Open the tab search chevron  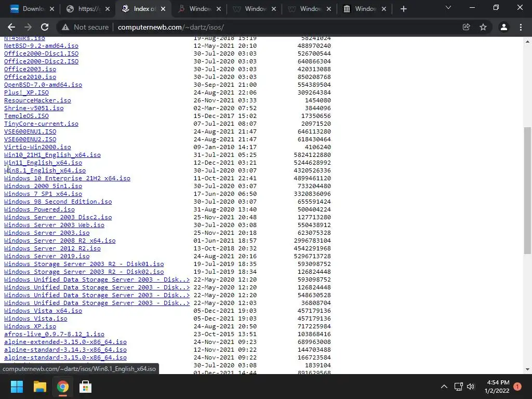point(448,7)
